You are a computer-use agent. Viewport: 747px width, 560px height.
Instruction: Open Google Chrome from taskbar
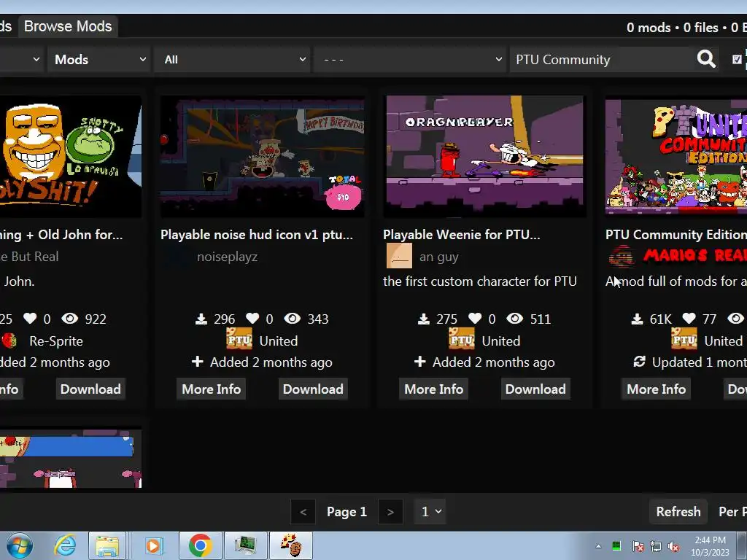200,545
